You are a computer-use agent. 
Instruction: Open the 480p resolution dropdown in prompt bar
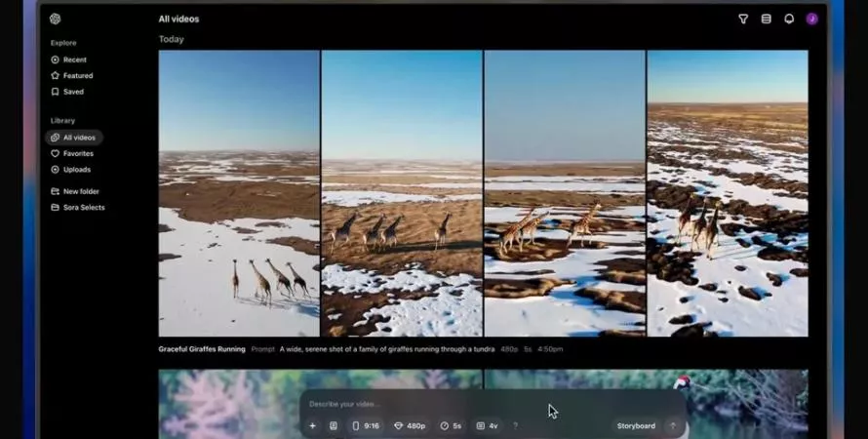(410, 425)
